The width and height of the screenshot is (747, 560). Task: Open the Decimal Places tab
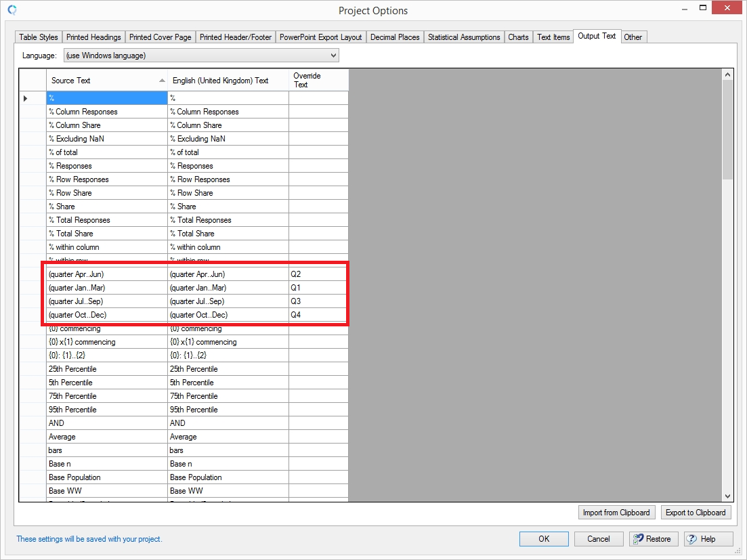(x=395, y=37)
